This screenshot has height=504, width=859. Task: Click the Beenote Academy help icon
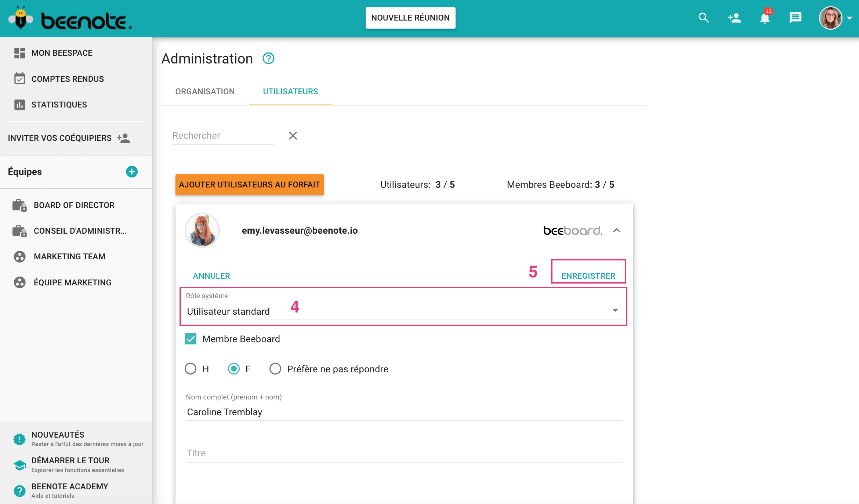click(x=19, y=490)
